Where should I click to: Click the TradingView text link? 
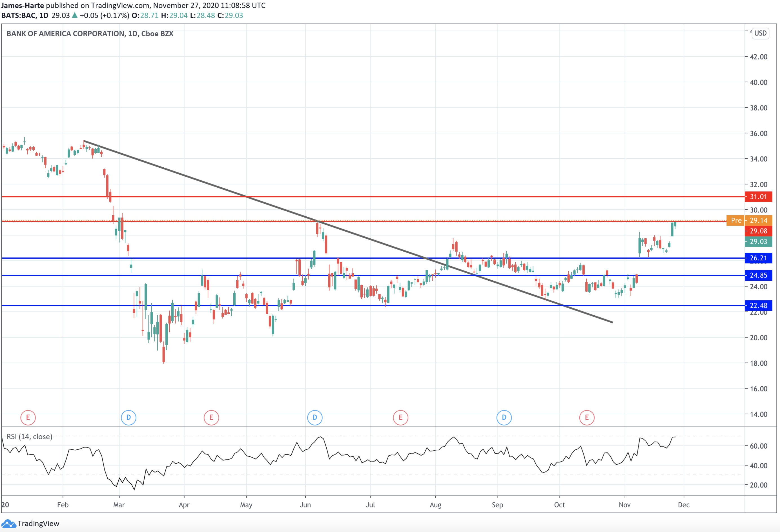[x=38, y=524]
